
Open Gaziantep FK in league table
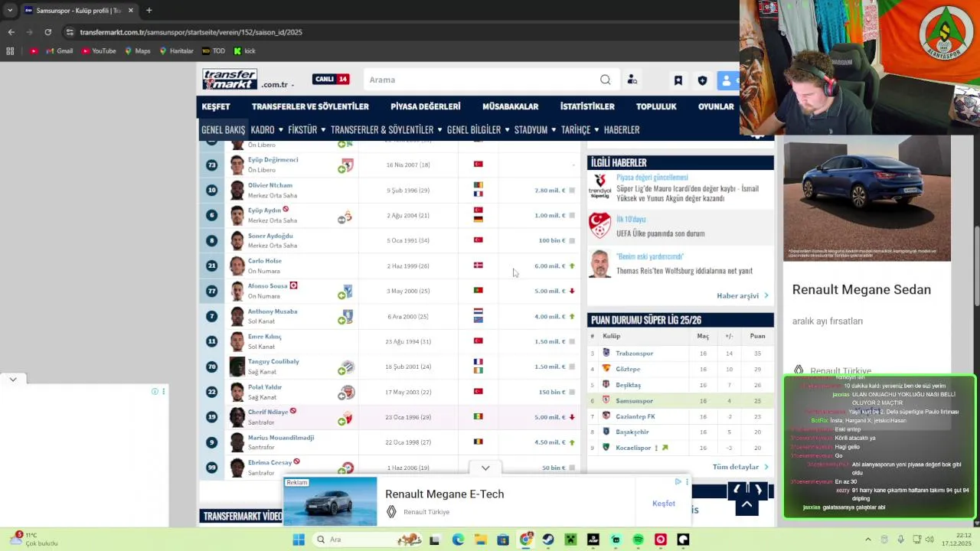(x=635, y=416)
